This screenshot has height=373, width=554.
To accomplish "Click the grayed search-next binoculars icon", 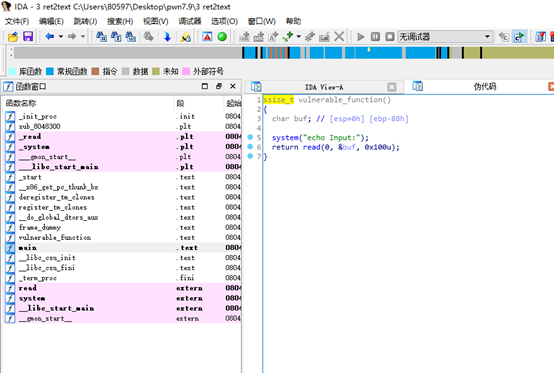I will click(x=148, y=36).
